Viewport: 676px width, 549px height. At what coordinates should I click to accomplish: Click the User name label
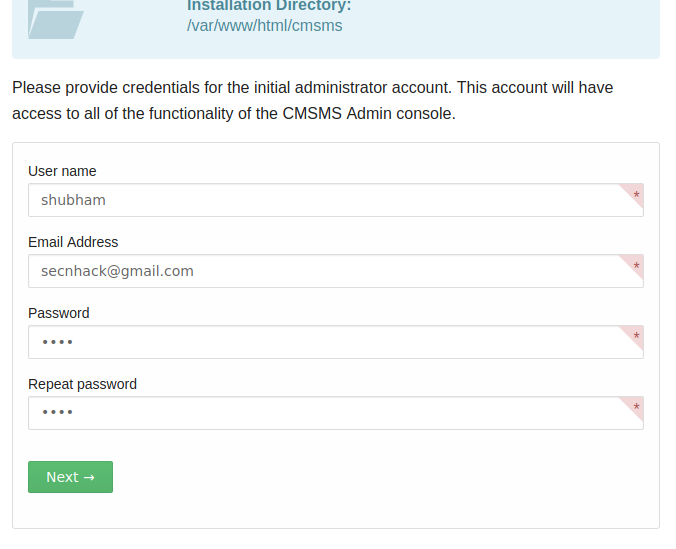(62, 171)
